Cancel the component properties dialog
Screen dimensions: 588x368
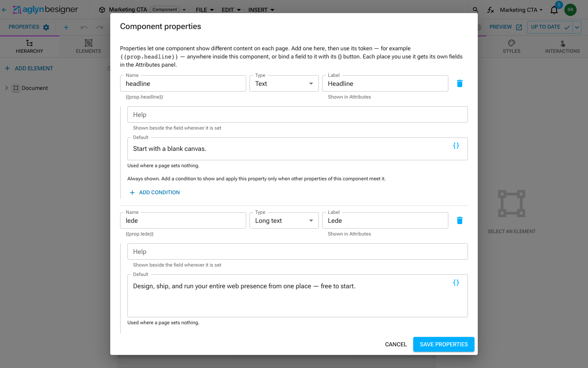(x=396, y=344)
